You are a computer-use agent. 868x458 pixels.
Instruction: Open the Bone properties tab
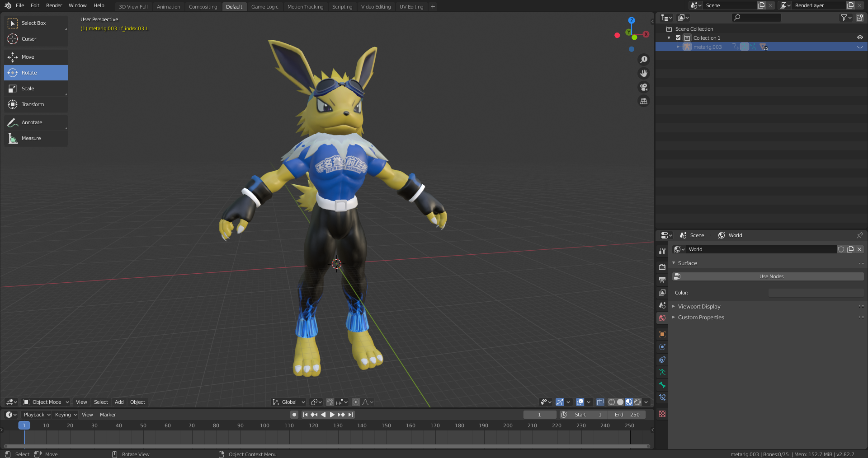pos(662,385)
